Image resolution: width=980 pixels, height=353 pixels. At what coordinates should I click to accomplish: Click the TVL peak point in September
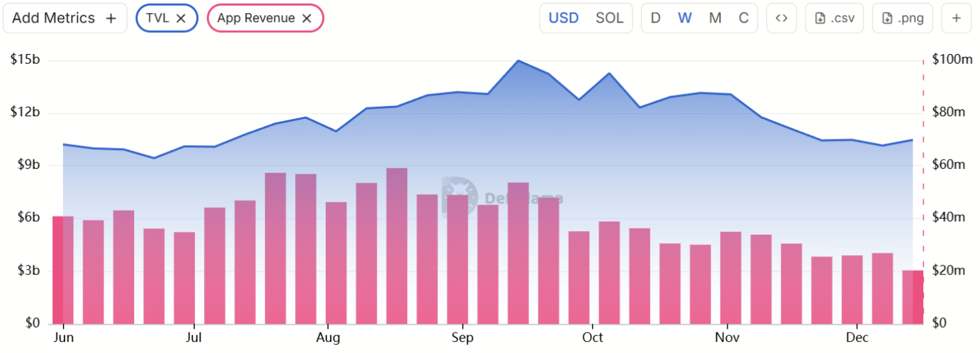click(518, 60)
